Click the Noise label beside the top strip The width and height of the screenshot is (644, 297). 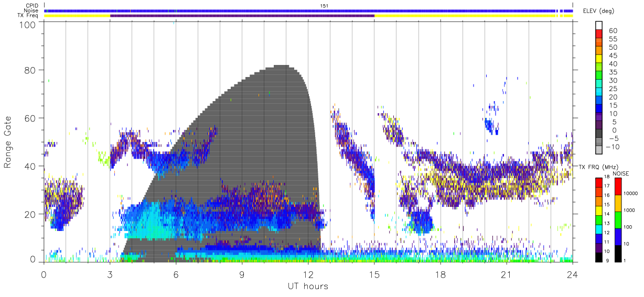point(31,10)
